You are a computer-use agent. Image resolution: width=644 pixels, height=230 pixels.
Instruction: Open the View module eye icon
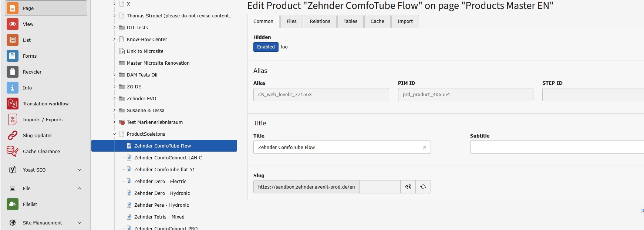[x=13, y=24]
